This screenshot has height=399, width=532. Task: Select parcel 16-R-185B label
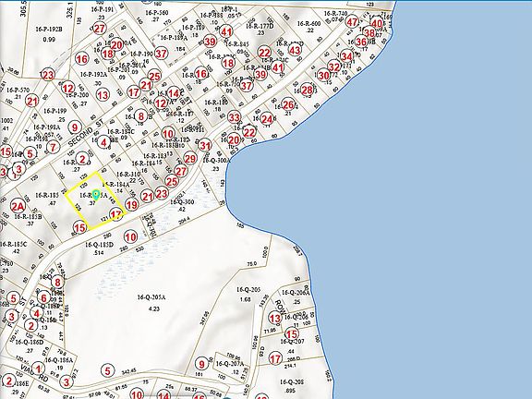(x=28, y=216)
